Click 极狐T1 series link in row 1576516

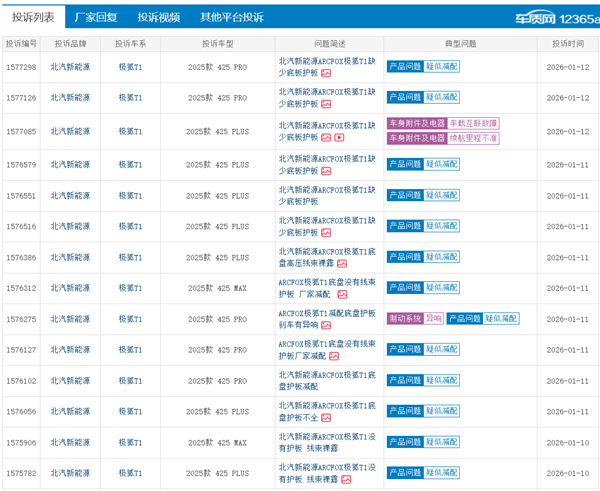pos(130,227)
